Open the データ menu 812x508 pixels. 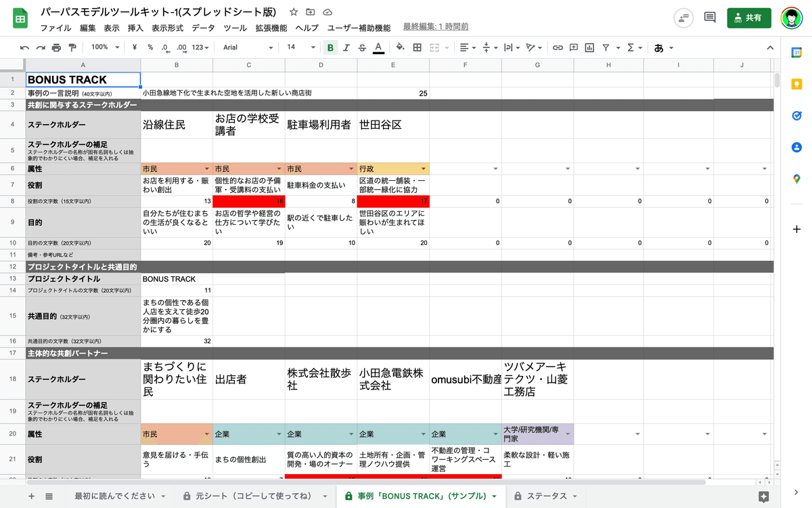pos(203,28)
